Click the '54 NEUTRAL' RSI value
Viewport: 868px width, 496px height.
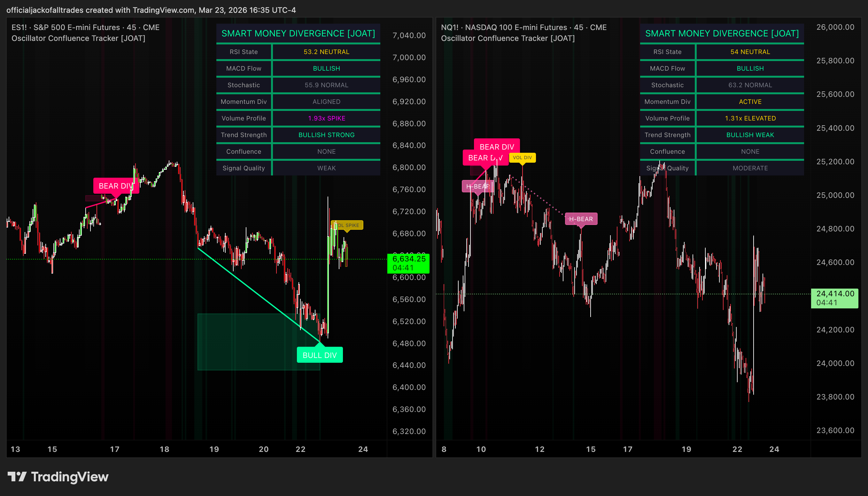point(750,52)
